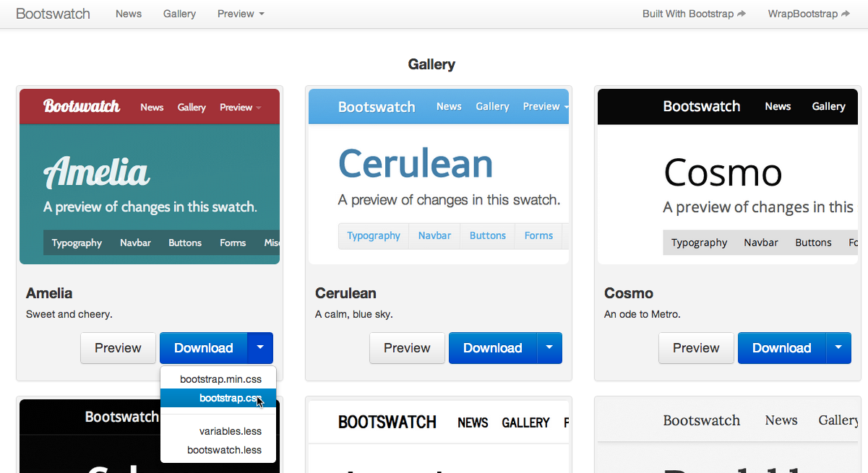Viewport: 868px width, 473px height.
Task: Click the Cosmo theme title text
Action: [629, 293]
